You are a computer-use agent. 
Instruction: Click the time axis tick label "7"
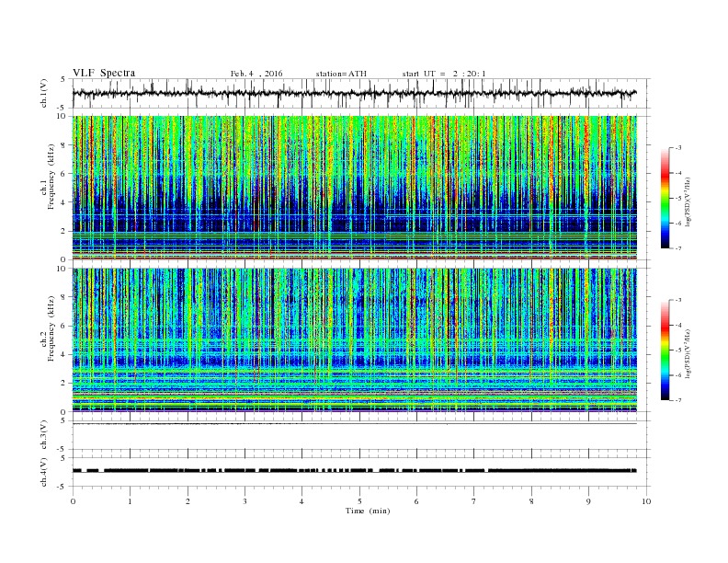click(474, 501)
